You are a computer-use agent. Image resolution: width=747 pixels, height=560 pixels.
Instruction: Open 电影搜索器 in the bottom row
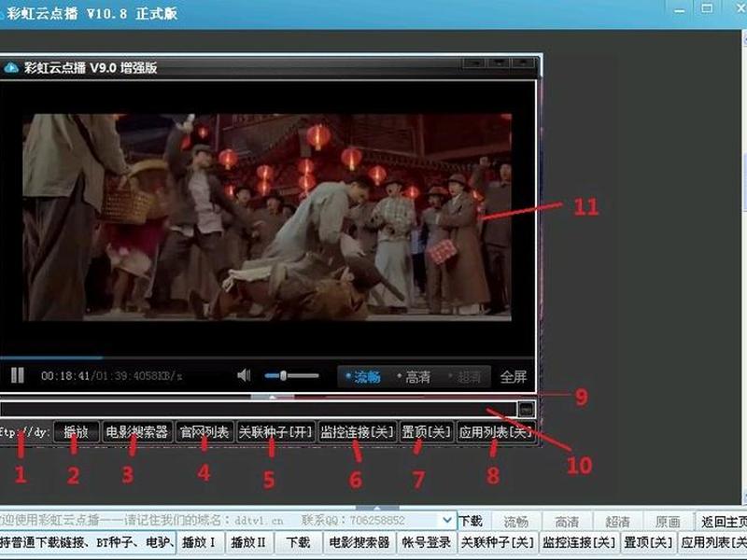click(359, 542)
